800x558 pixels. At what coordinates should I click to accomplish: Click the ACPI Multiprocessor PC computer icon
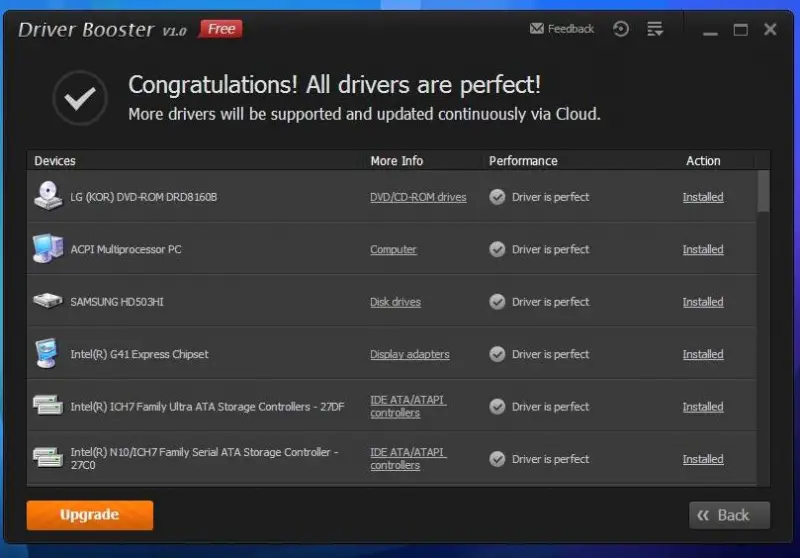point(48,248)
